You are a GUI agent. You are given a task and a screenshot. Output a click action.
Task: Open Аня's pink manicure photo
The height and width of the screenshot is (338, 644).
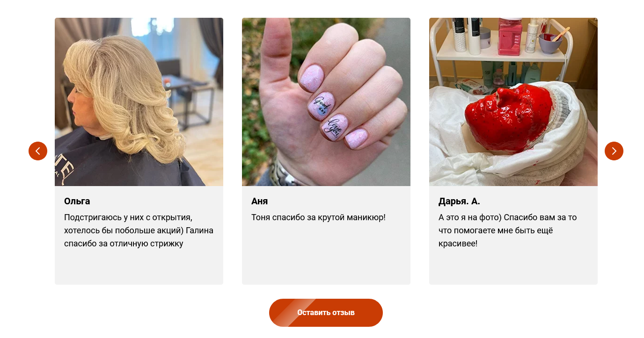point(326,102)
